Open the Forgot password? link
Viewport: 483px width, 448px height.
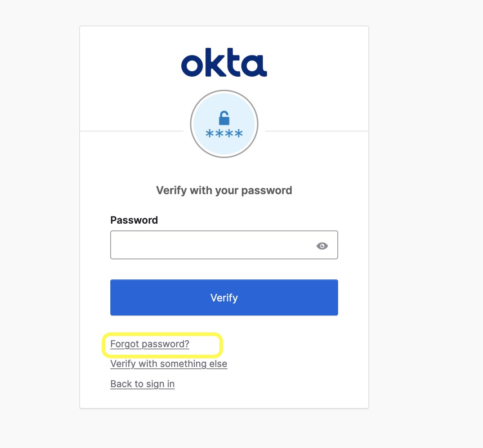point(150,344)
